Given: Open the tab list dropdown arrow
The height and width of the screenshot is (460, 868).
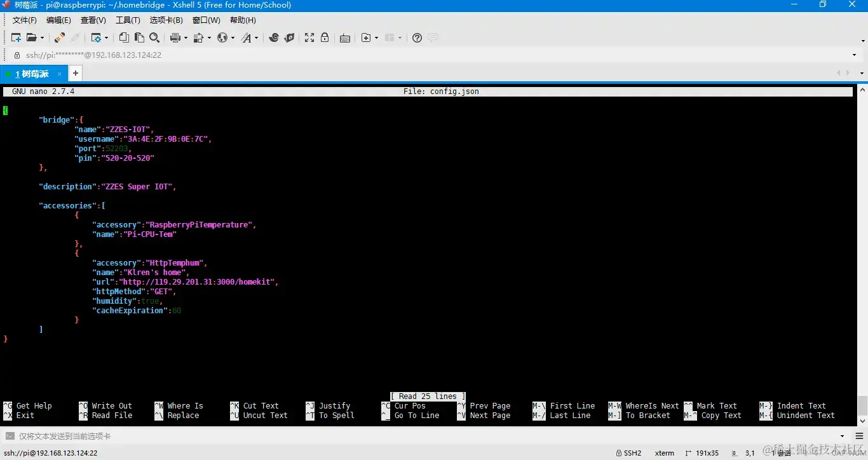Looking at the screenshot, I should click(862, 74).
